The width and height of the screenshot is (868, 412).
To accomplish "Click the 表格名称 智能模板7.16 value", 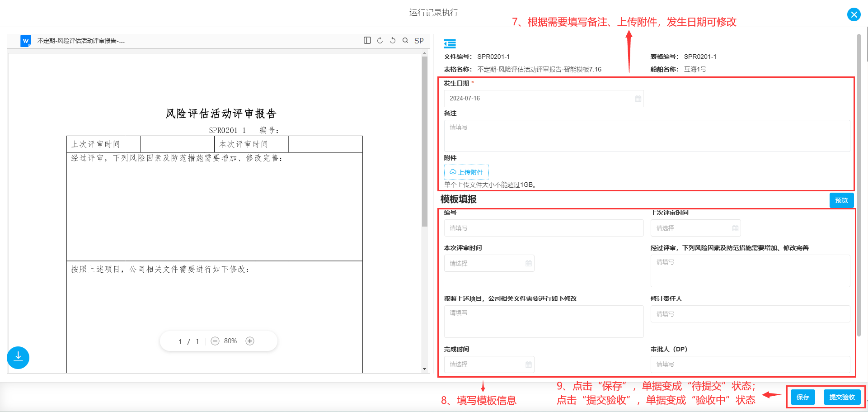I will coord(539,69).
